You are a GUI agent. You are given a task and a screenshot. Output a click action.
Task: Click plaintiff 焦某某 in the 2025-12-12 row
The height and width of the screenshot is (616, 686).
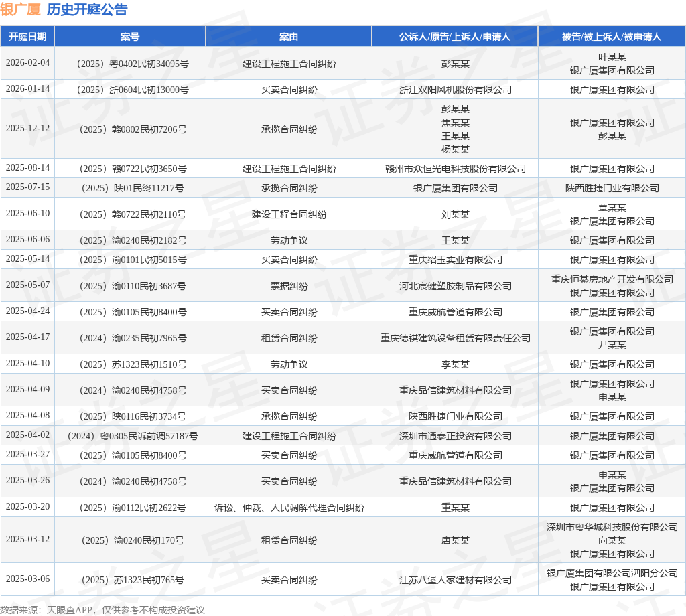pos(455,123)
